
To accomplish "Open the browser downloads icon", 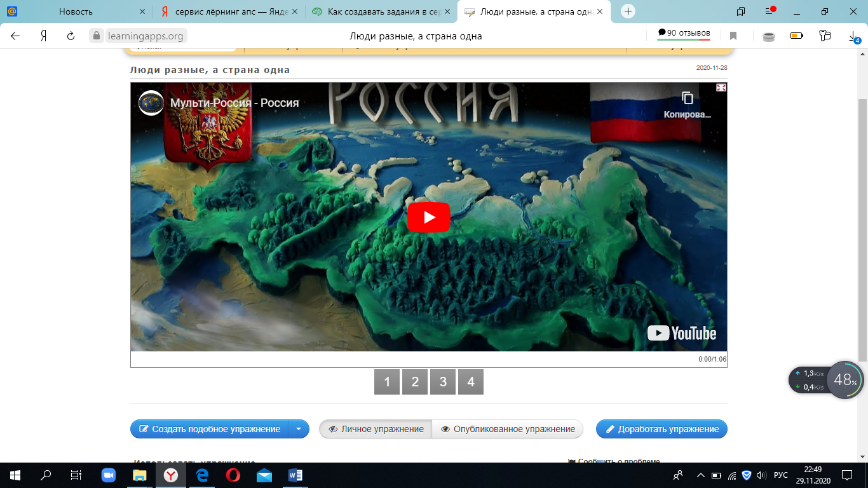I will tap(853, 36).
